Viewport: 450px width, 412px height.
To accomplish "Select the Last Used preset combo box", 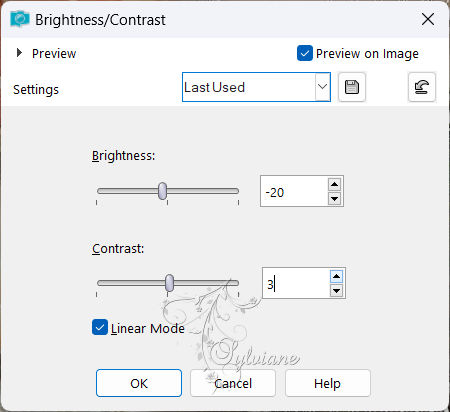I will [256, 87].
